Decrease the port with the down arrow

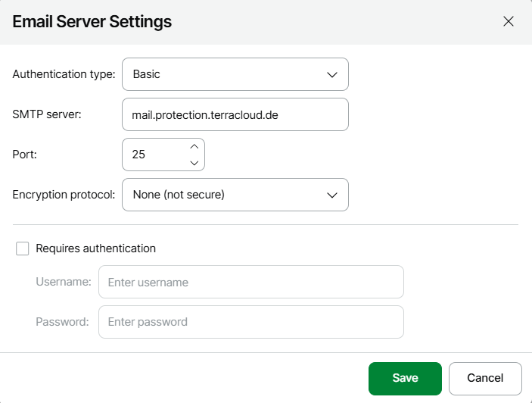pyautogui.click(x=194, y=162)
